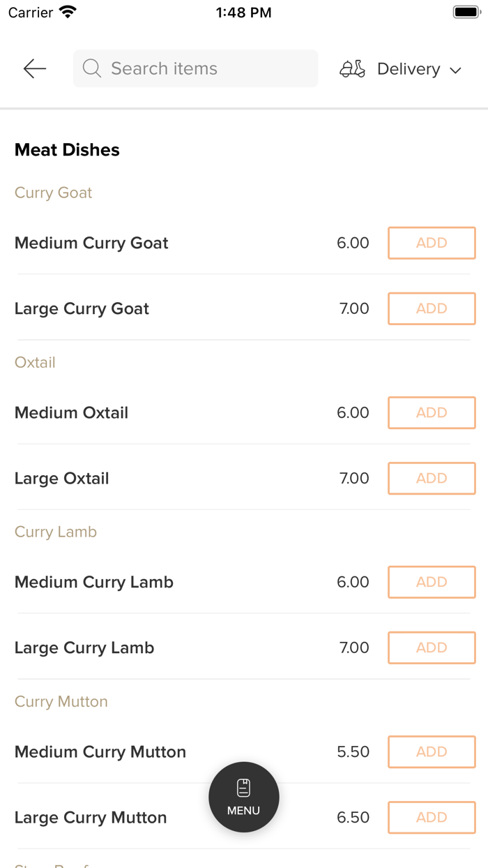Open the Curry Goat category header
Image resolution: width=488 pixels, height=868 pixels.
[x=53, y=192]
